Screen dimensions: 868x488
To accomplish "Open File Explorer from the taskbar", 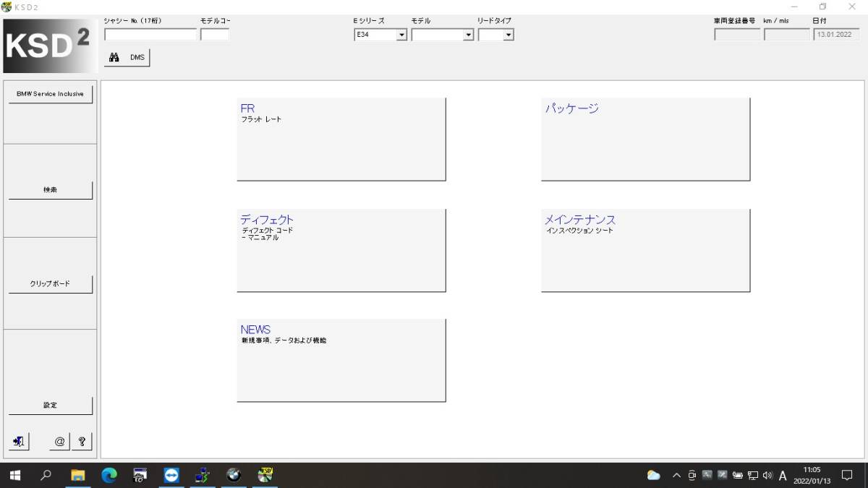I will pos(77,475).
